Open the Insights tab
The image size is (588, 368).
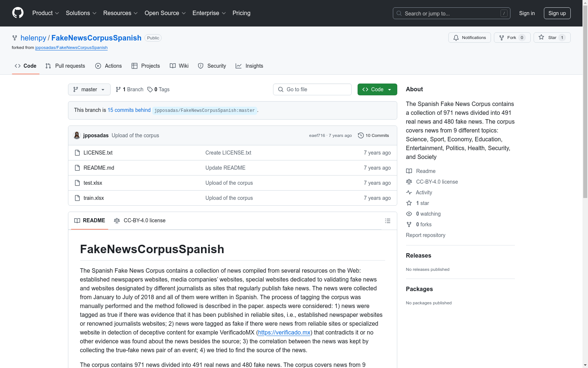click(x=250, y=66)
